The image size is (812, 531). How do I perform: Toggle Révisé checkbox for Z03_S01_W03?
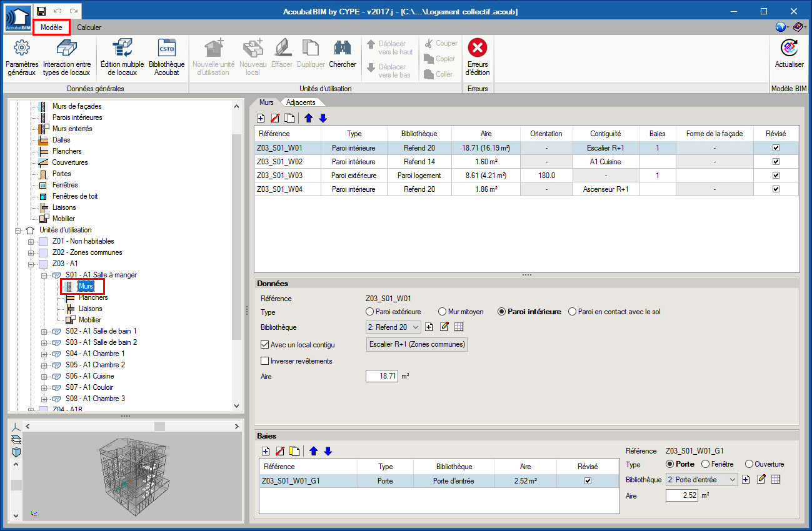(x=776, y=176)
